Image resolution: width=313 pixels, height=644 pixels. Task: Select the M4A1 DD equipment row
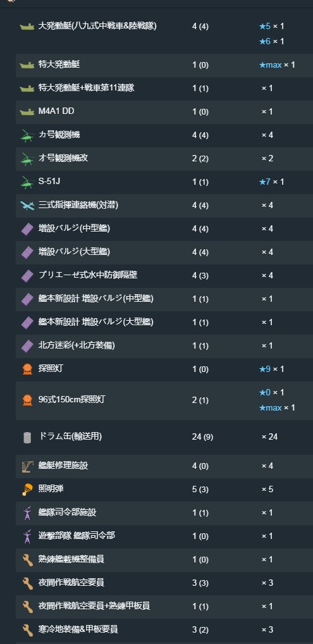(x=164, y=112)
